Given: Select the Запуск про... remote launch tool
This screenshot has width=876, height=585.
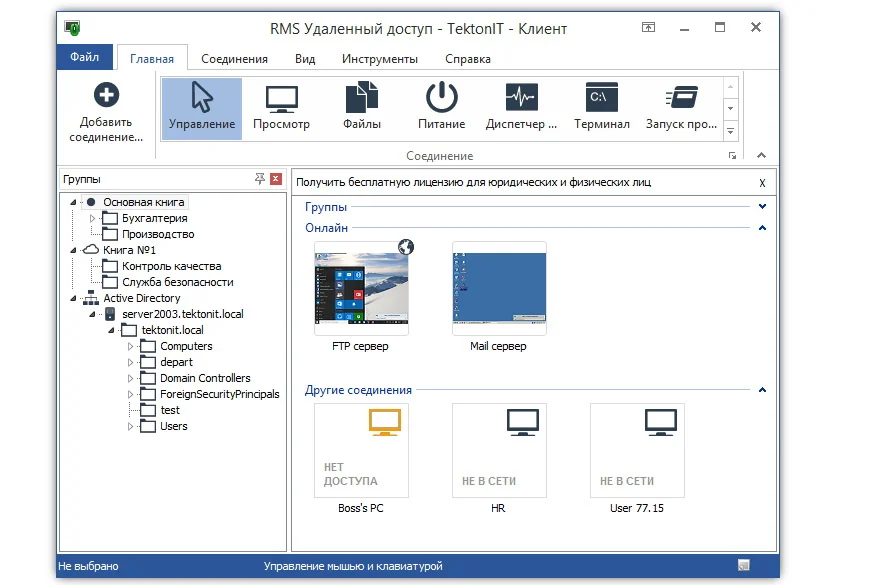Looking at the screenshot, I should (682, 108).
